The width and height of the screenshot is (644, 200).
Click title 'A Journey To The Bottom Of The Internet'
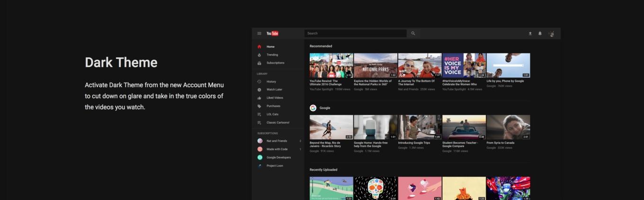(416, 82)
